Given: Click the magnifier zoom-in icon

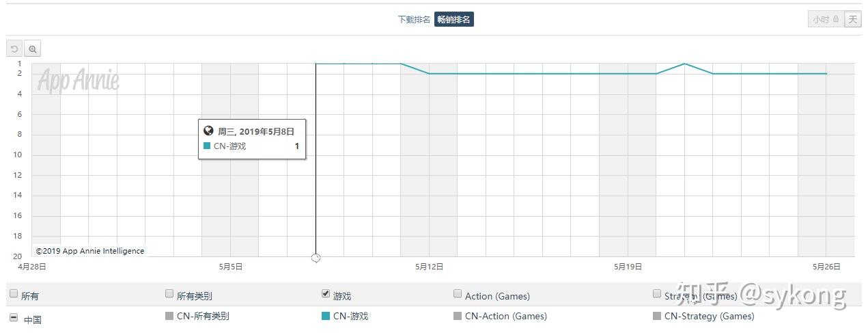Looking at the screenshot, I should point(33,49).
